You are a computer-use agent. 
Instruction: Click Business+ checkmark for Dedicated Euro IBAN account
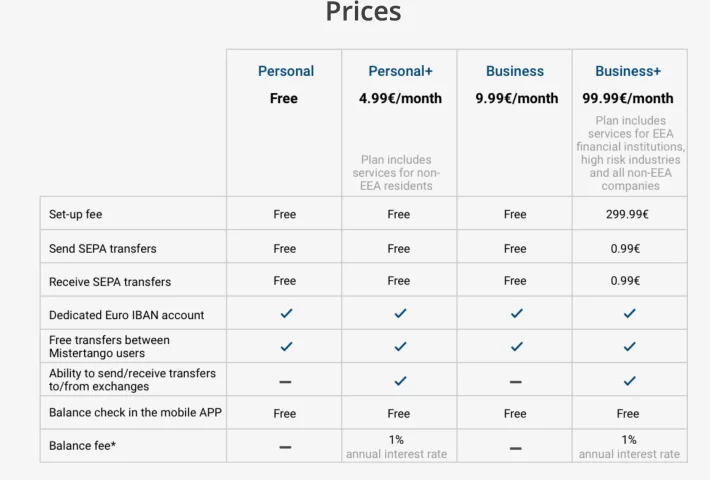click(629, 313)
